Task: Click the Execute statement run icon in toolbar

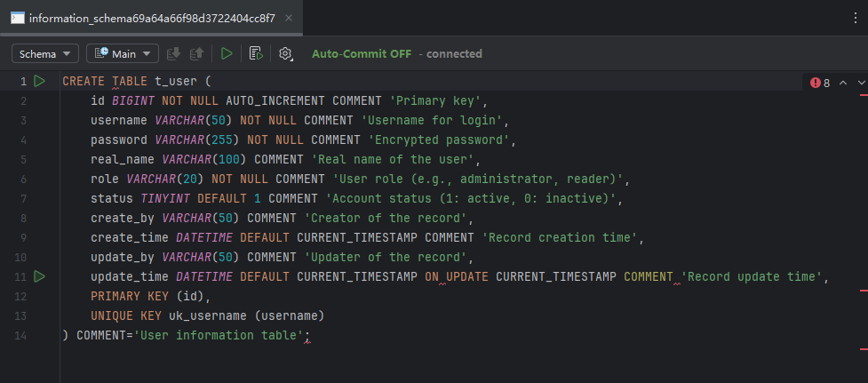Action: pos(227,54)
